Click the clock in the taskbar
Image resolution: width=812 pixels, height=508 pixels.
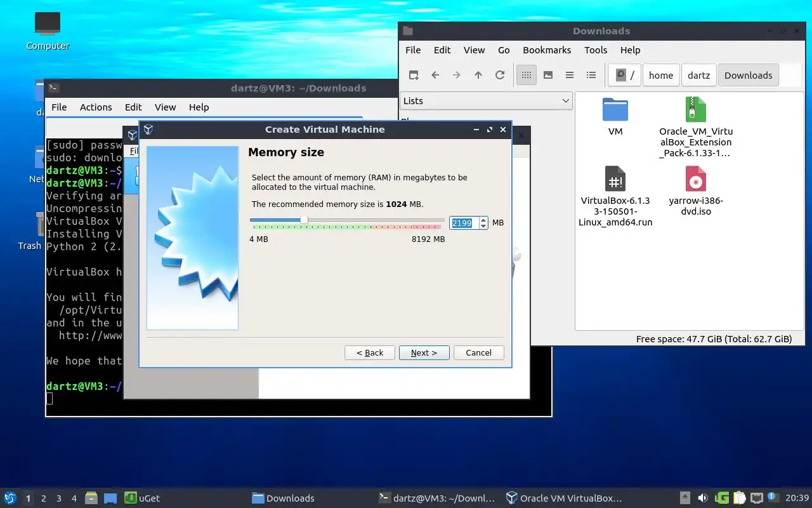tap(797, 498)
